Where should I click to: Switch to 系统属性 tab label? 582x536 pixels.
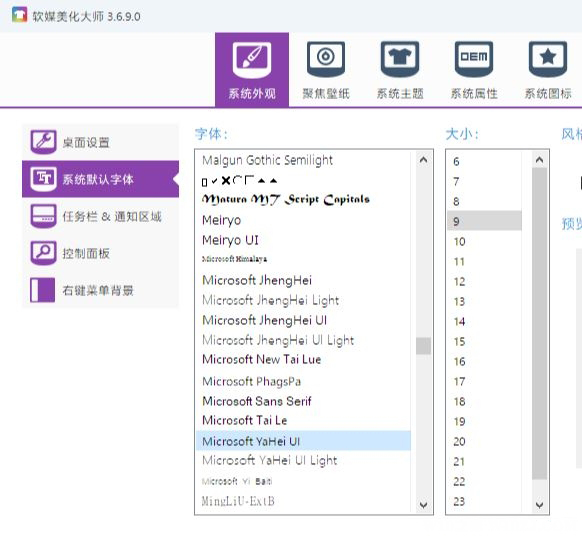point(474,94)
